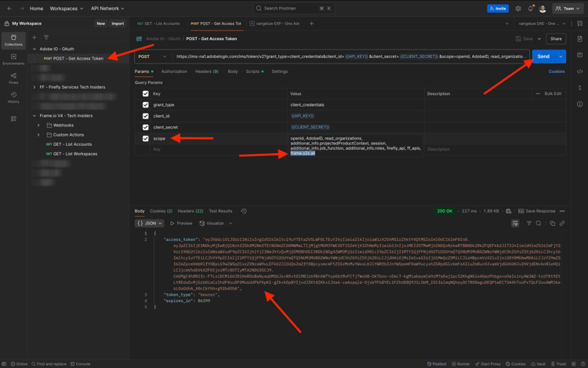Image resolution: width=588 pixels, height=368 pixels.
Task: Open the documentation icon in right sidebar
Action: point(579,38)
